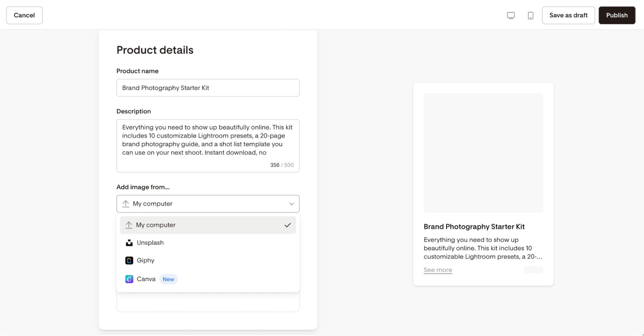Switch to mobile preview icon
The height and width of the screenshot is (336, 644).
pos(530,15)
